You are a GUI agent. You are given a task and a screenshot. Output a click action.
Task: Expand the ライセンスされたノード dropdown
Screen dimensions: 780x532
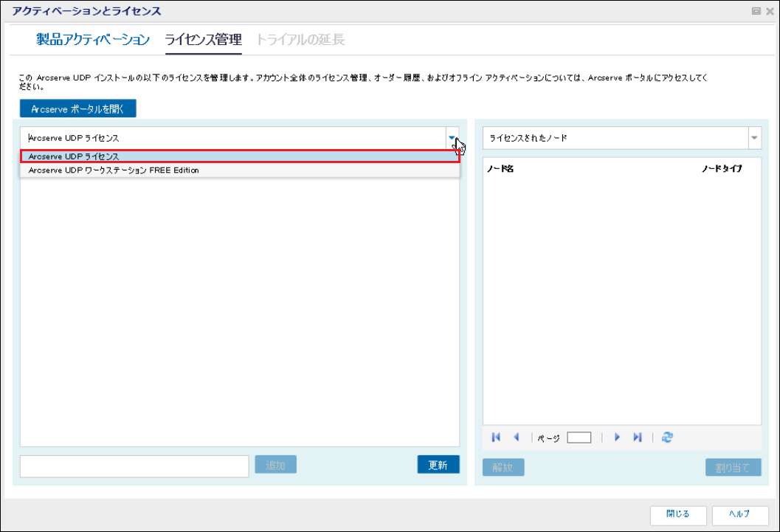(x=755, y=138)
